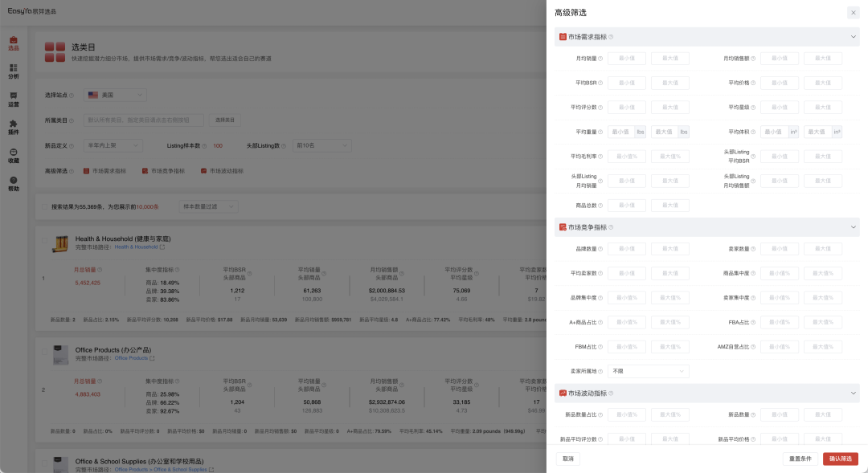Open the Health & Household market path link

(x=136, y=247)
